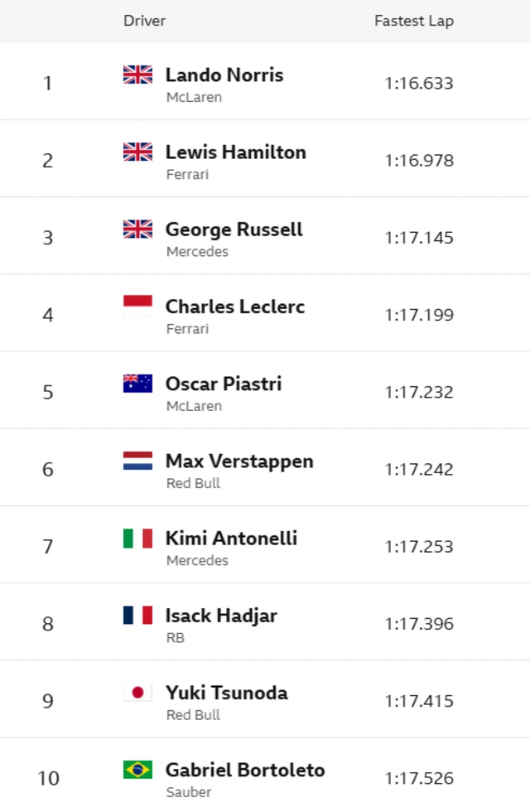This screenshot has height=812, width=530.
Task: Select the George Russell driver name
Action: pyautogui.click(x=234, y=229)
